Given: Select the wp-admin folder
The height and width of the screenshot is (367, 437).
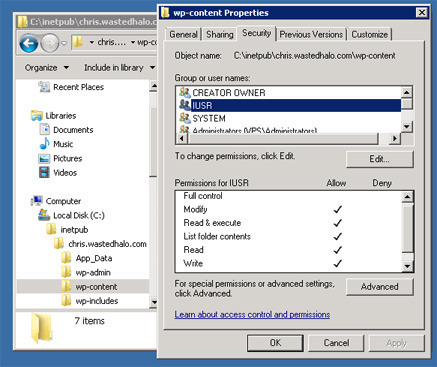Looking at the screenshot, I should click(x=93, y=272).
